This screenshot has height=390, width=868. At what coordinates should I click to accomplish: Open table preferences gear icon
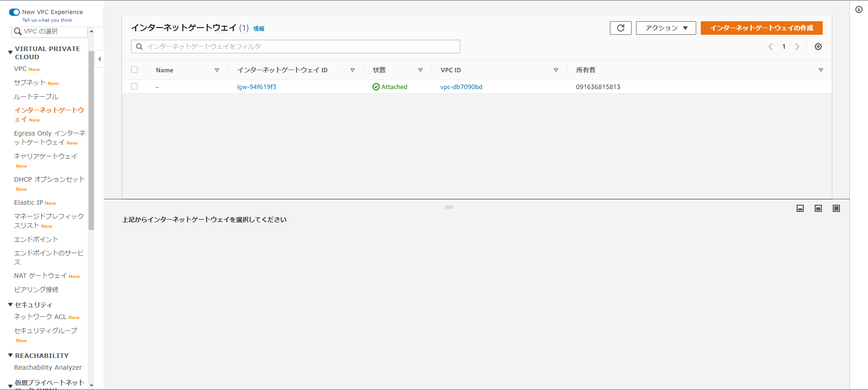[818, 47]
